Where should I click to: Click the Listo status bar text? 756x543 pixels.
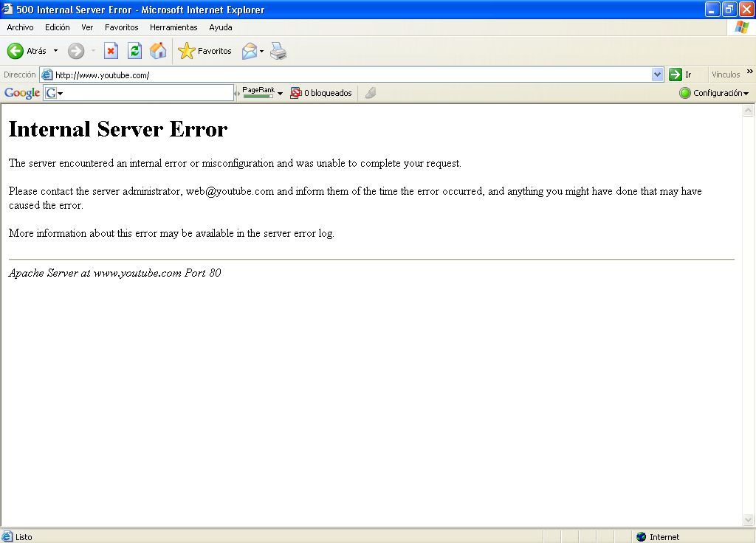(x=24, y=537)
